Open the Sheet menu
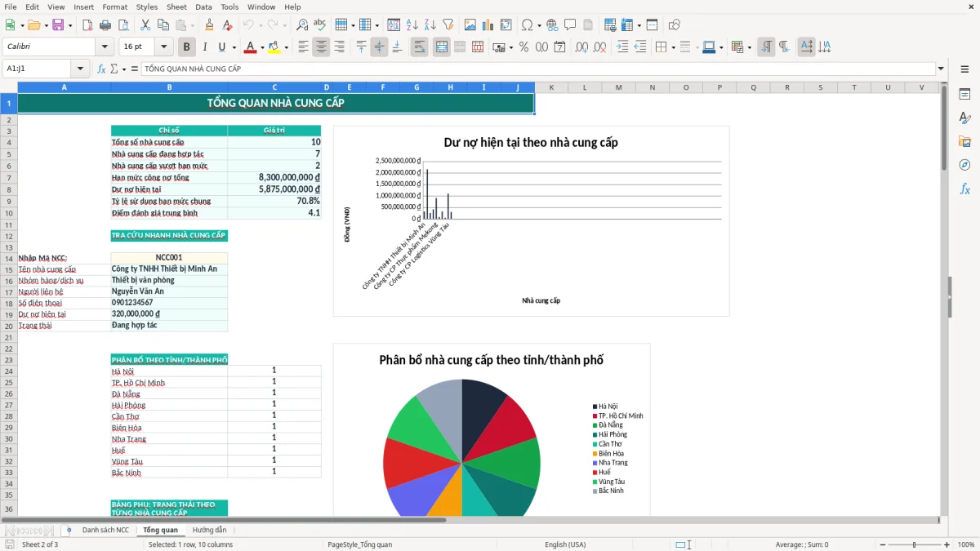This screenshot has height=551, width=980. [x=176, y=7]
